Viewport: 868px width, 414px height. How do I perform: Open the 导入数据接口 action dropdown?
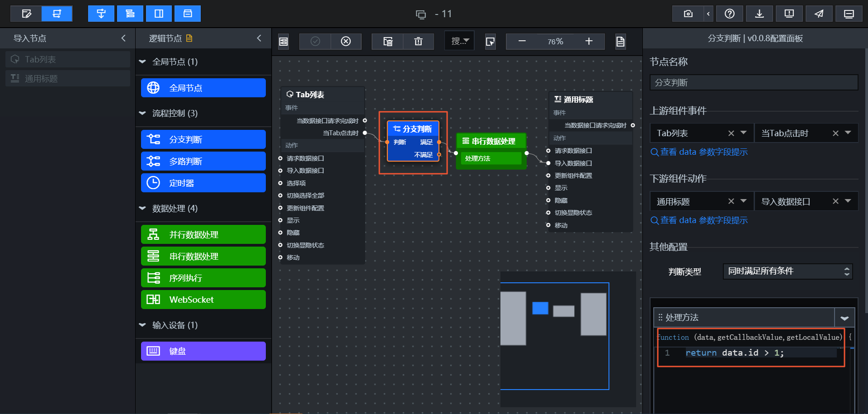click(x=848, y=201)
